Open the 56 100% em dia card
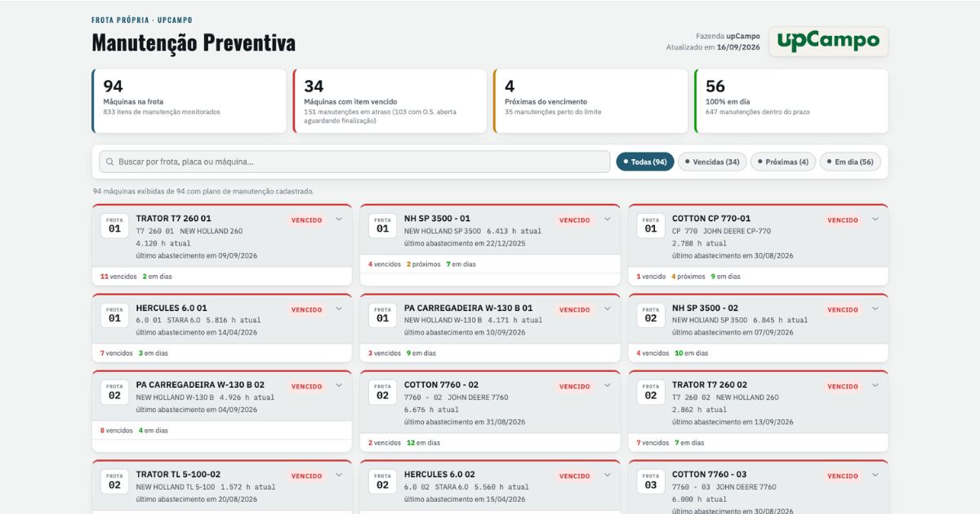Viewport: 980px width, 514px height. pyautogui.click(x=791, y=101)
